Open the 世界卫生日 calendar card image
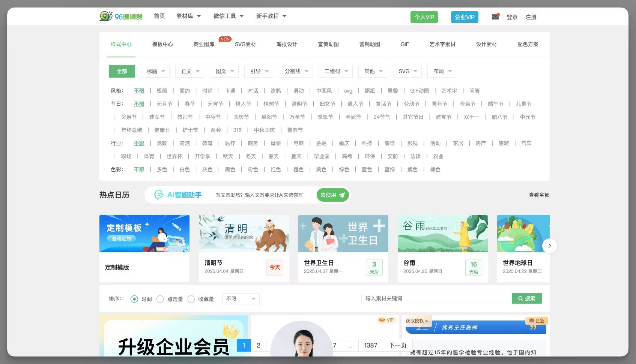Viewport: 636px width, 364px height. point(343,234)
